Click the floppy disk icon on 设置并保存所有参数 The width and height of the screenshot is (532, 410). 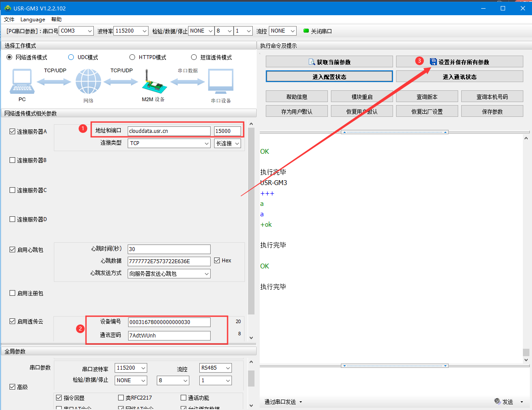433,62
